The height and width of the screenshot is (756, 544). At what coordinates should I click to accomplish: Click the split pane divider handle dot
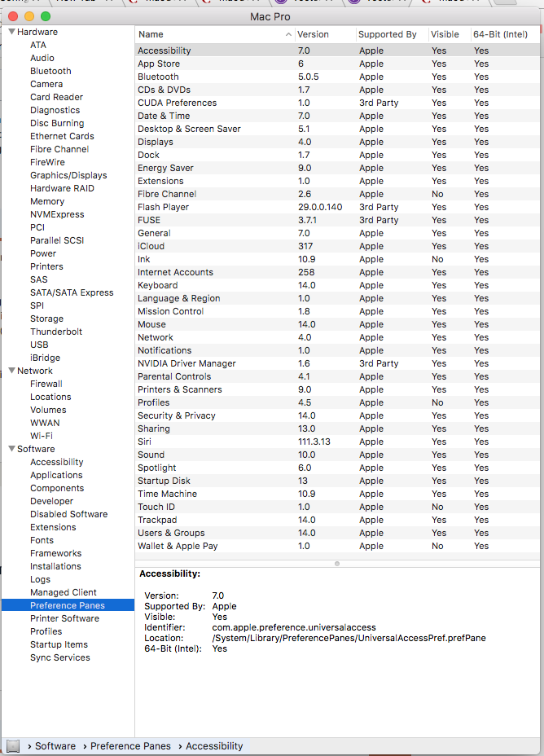click(x=337, y=564)
